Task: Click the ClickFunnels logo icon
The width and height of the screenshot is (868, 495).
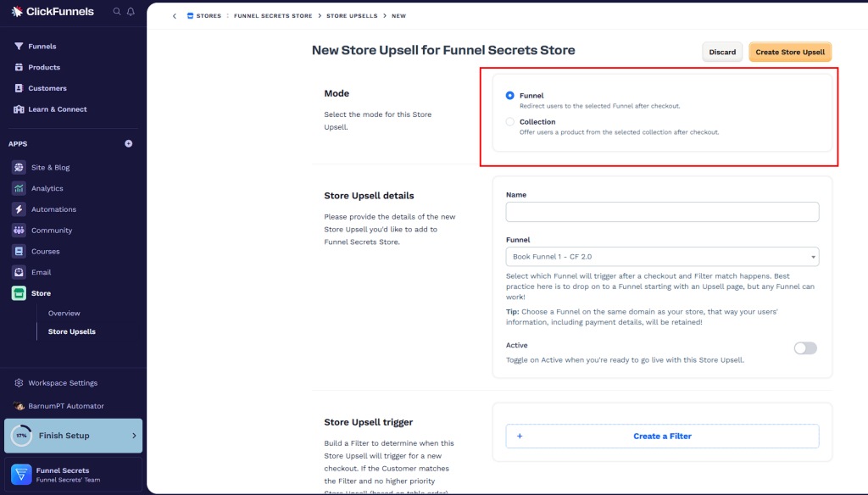Action: pos(17,11)
